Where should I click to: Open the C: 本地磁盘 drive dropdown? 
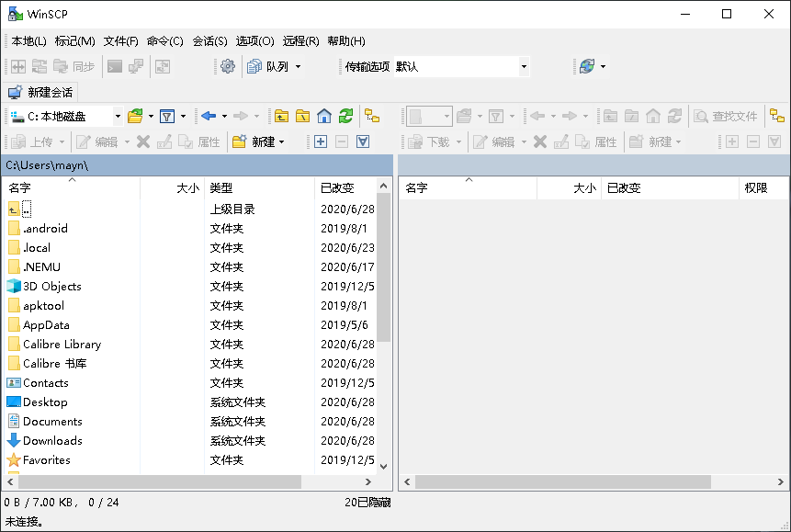tap(118, 116)
